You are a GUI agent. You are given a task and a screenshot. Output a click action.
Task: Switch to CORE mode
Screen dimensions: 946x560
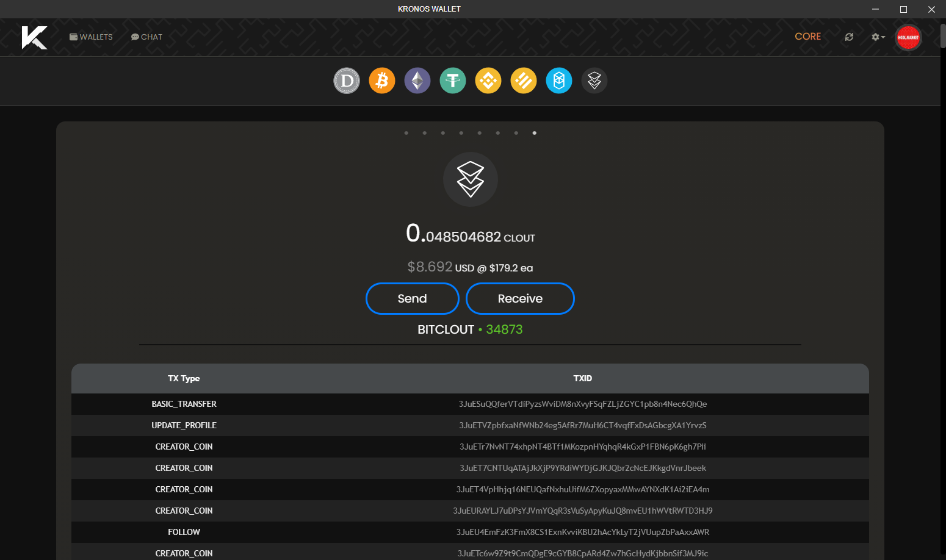pos(807,37)
